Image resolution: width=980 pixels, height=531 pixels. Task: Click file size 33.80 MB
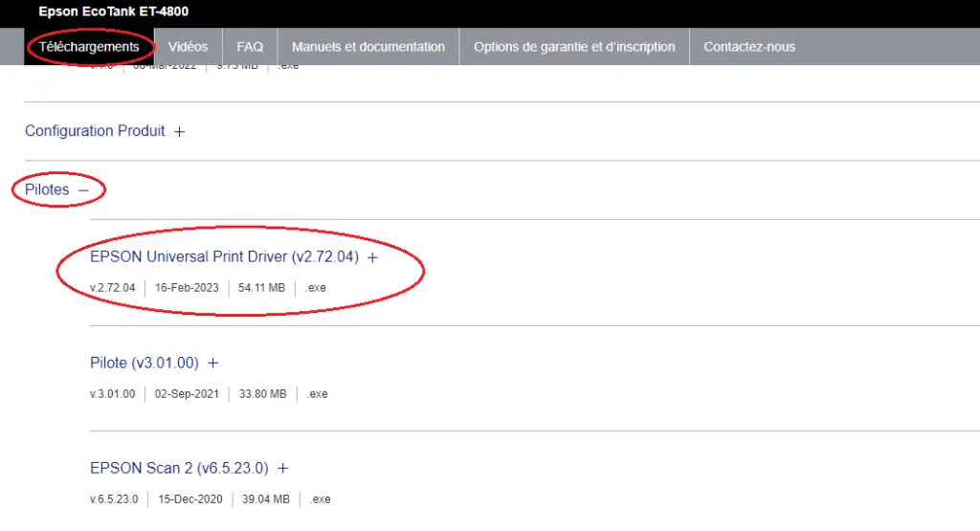click(x=262, y=394)
